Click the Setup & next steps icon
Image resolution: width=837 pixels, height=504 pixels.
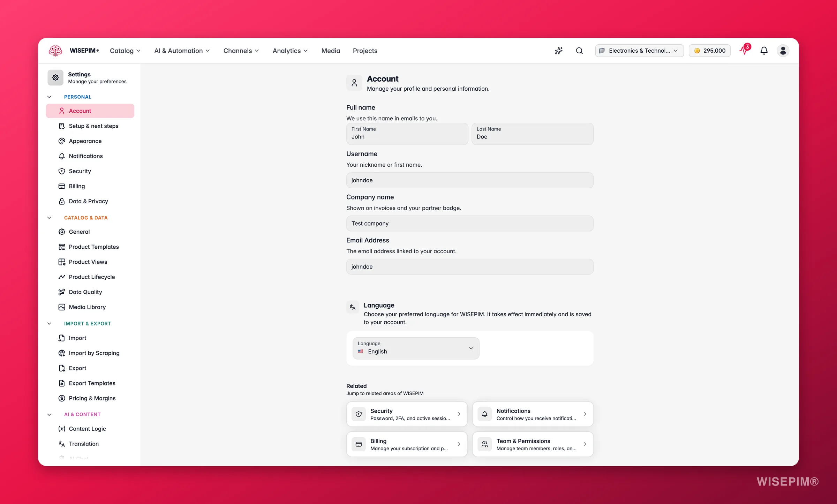point(62,126)
